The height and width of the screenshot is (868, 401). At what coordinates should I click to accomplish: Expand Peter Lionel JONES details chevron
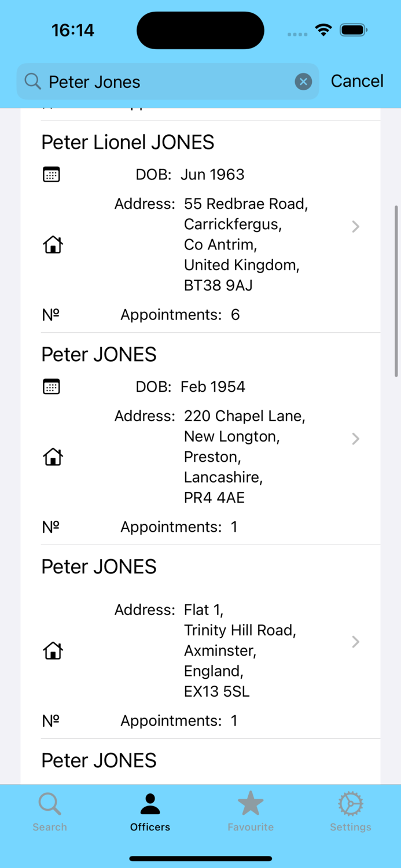point(356,226)
